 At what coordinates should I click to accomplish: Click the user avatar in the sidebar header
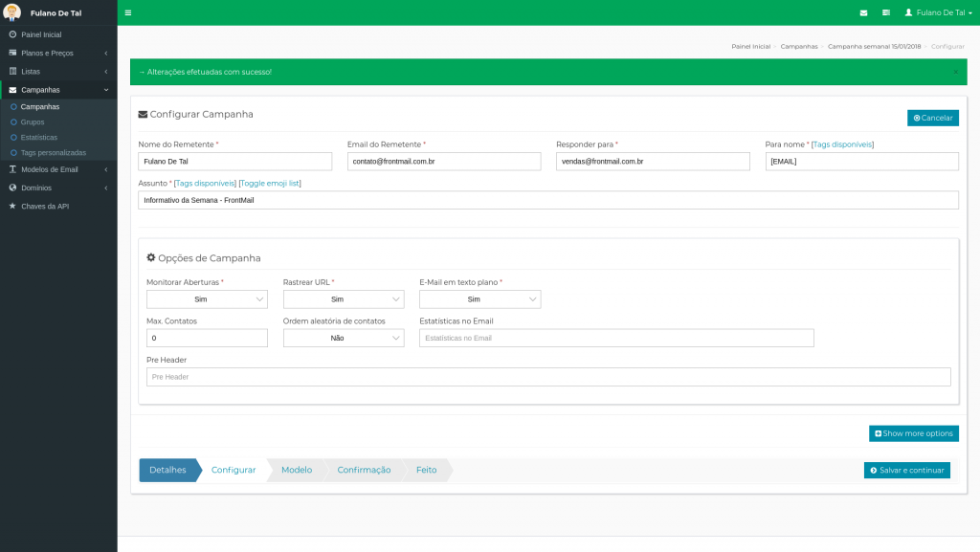12,12
